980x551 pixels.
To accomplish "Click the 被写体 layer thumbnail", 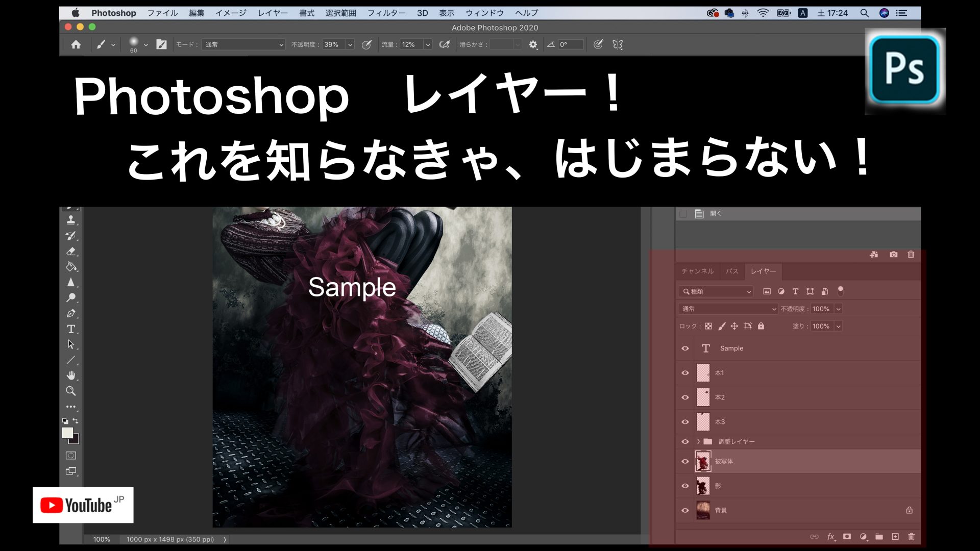I will (x=703, y=461).
